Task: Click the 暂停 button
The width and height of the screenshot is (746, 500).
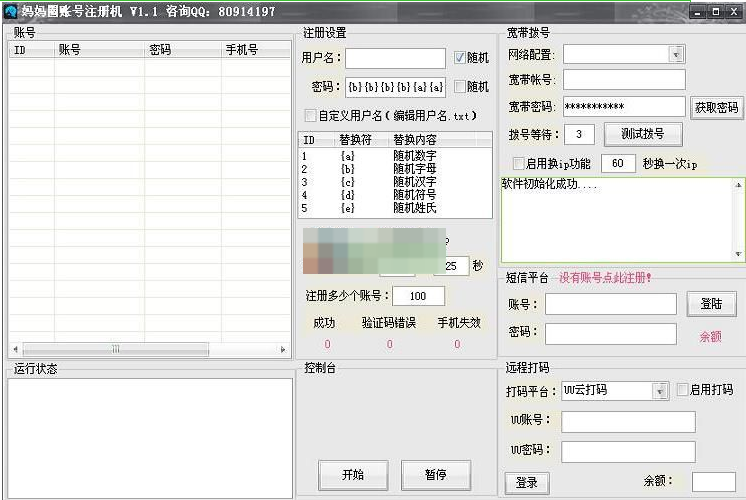Action: pos(435,474)
